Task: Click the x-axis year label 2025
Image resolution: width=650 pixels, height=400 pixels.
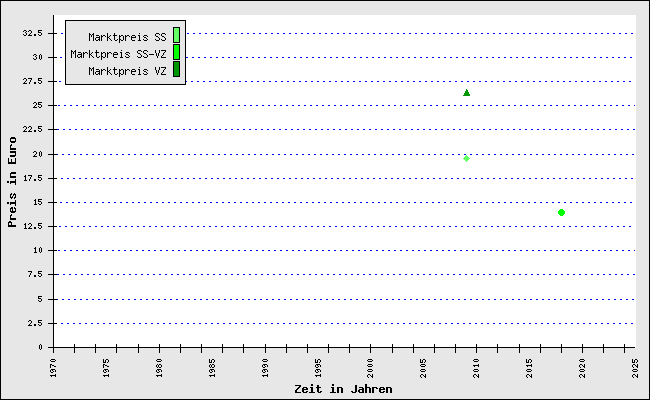Action: (635, 368)
